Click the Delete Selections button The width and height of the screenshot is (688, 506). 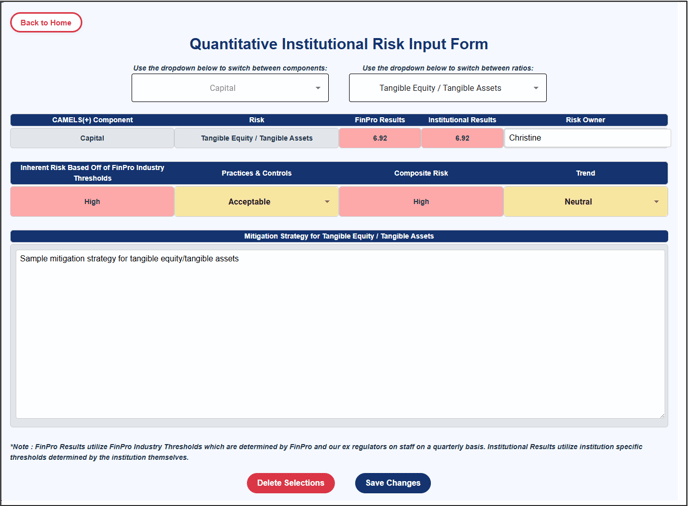291,483
